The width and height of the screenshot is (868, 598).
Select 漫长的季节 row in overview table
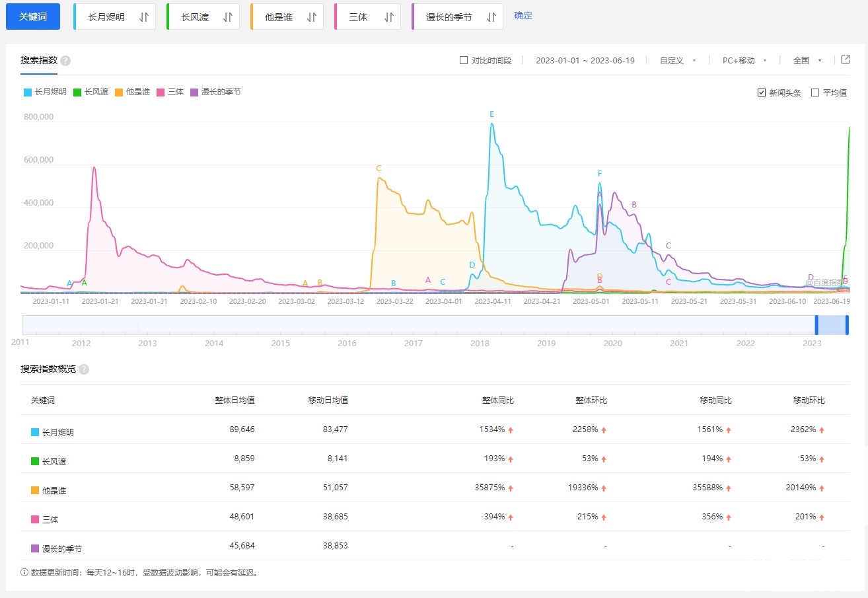(x=435, y=546)
